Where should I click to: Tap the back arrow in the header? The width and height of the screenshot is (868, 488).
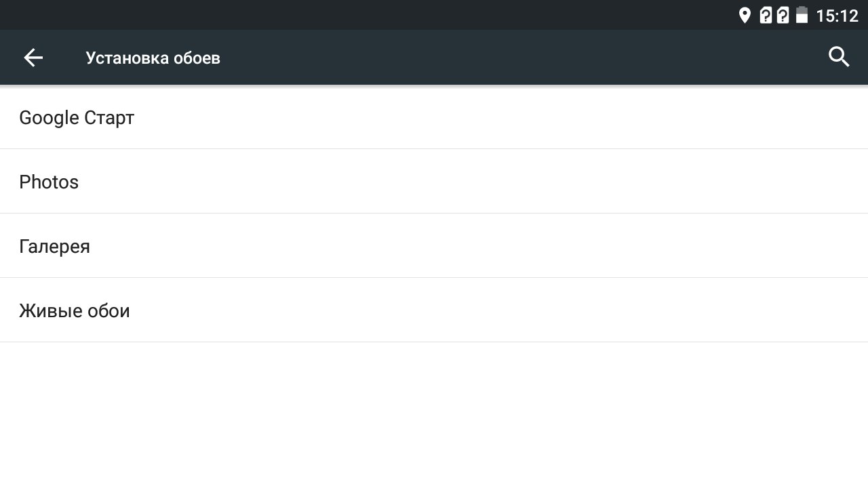33,58
